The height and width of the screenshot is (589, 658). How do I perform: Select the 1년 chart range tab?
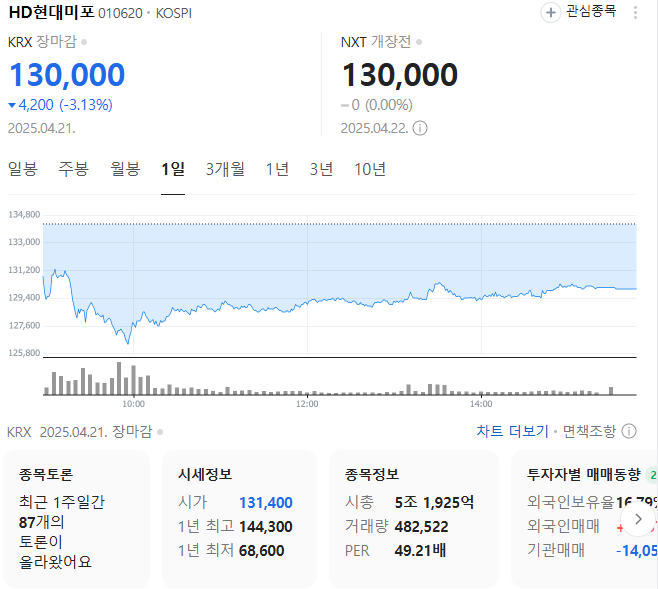pos(277,169)
